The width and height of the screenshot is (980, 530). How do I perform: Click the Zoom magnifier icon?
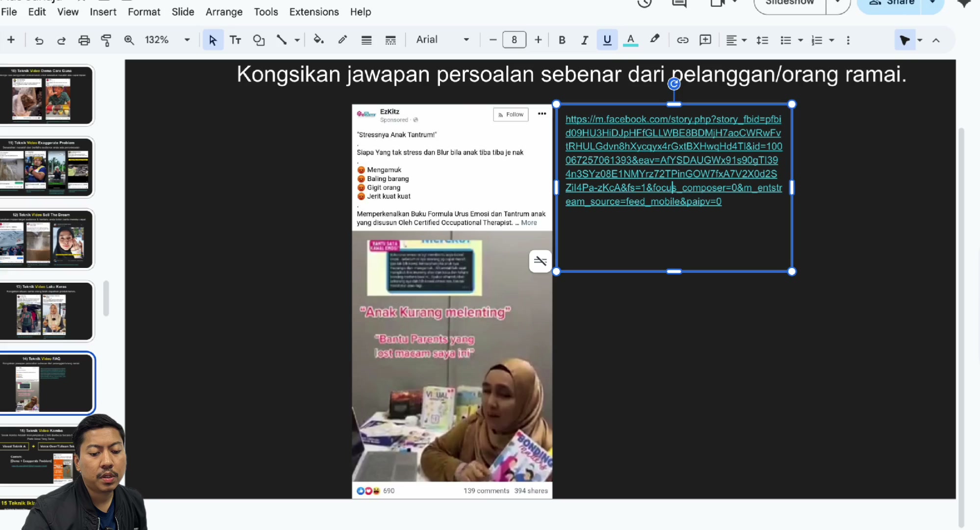point(129,40)
